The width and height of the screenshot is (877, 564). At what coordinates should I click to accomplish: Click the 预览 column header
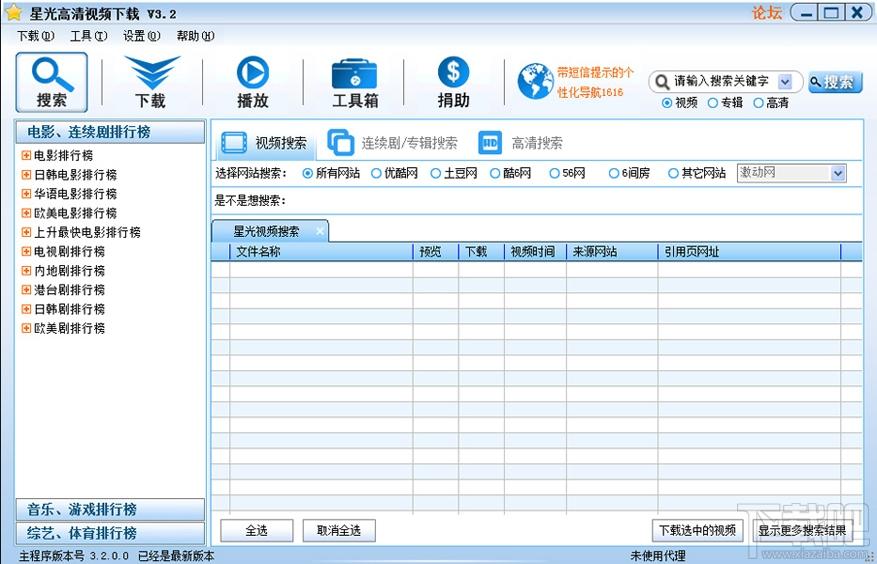(436, 252)
